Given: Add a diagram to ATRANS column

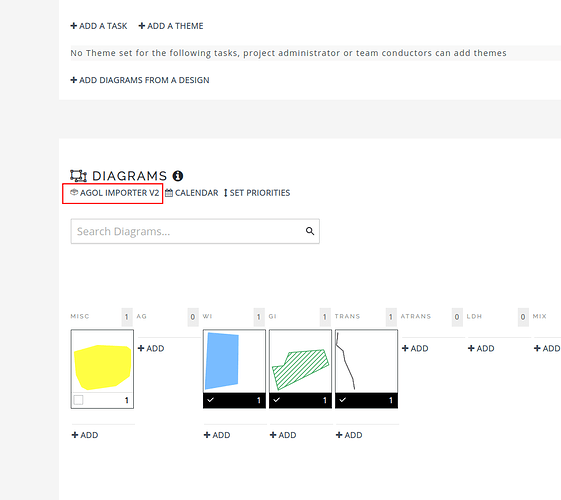Looking at the screenshot, I should (x=415, y=348).
